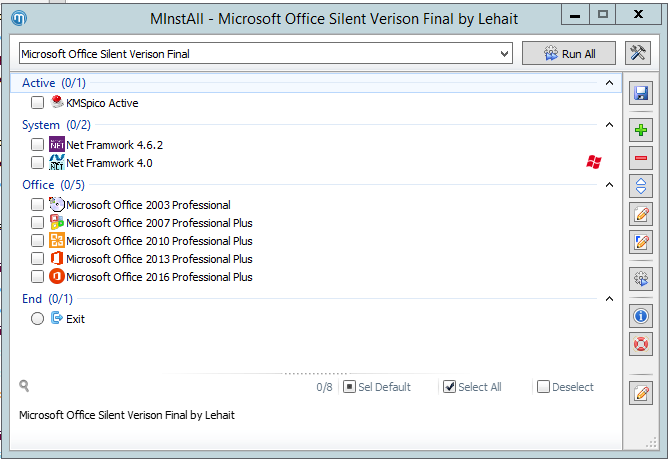The width and height of the screenshot is (671, 461).
Task: Click the blue floppy disk save icon
Action: pyautogui.click(x=641, y=93)
